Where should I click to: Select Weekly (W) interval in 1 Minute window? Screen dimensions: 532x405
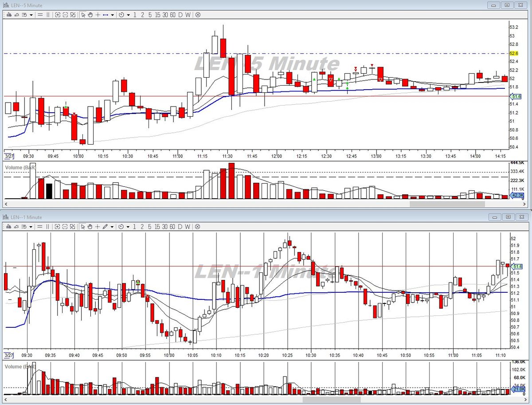[188, 227]
